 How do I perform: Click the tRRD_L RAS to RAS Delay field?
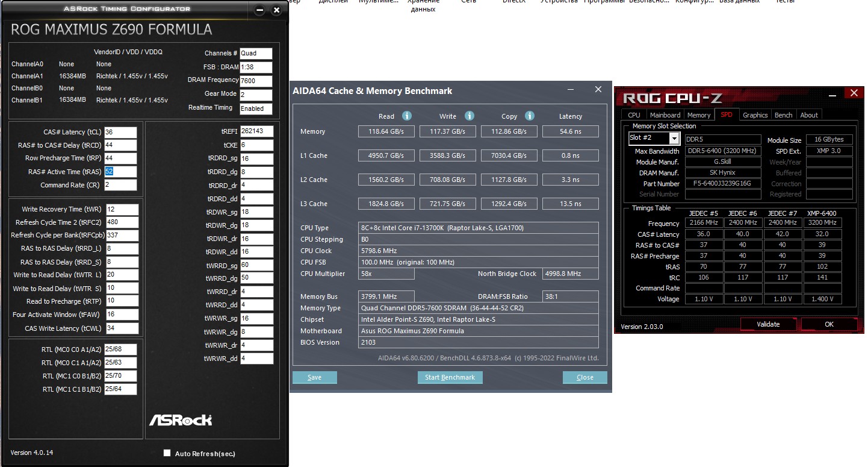coord(122,248)
